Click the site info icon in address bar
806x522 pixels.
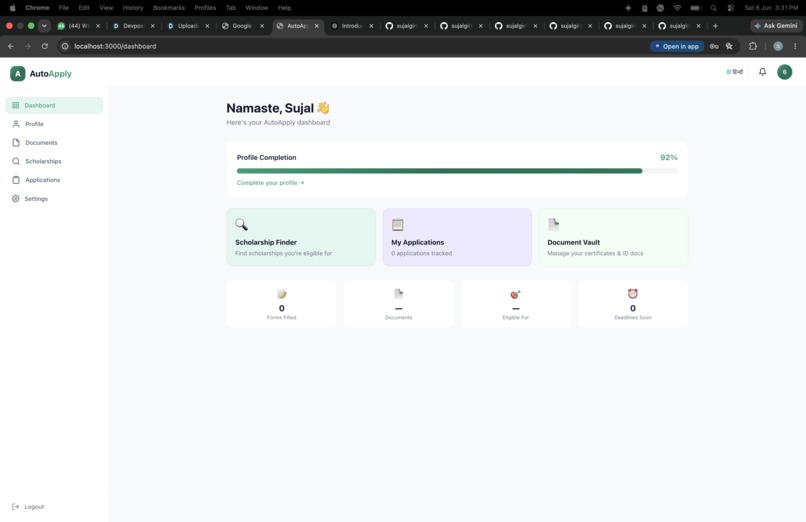65,46
